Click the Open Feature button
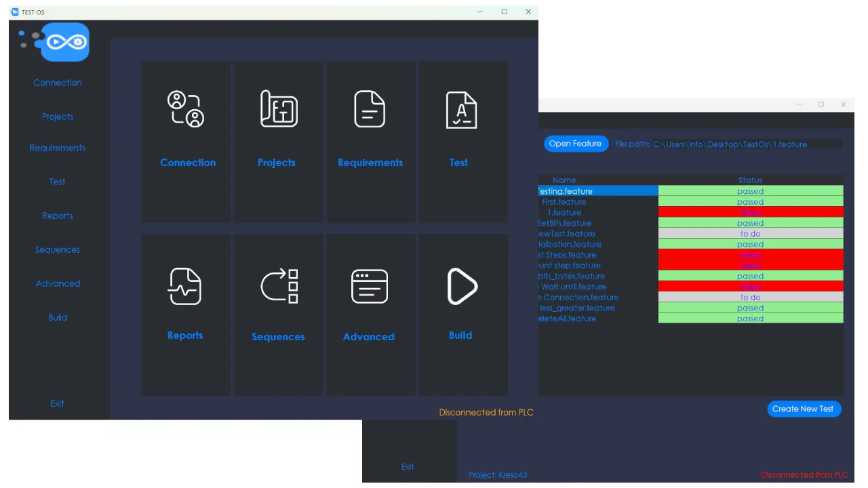 [575, 144]
